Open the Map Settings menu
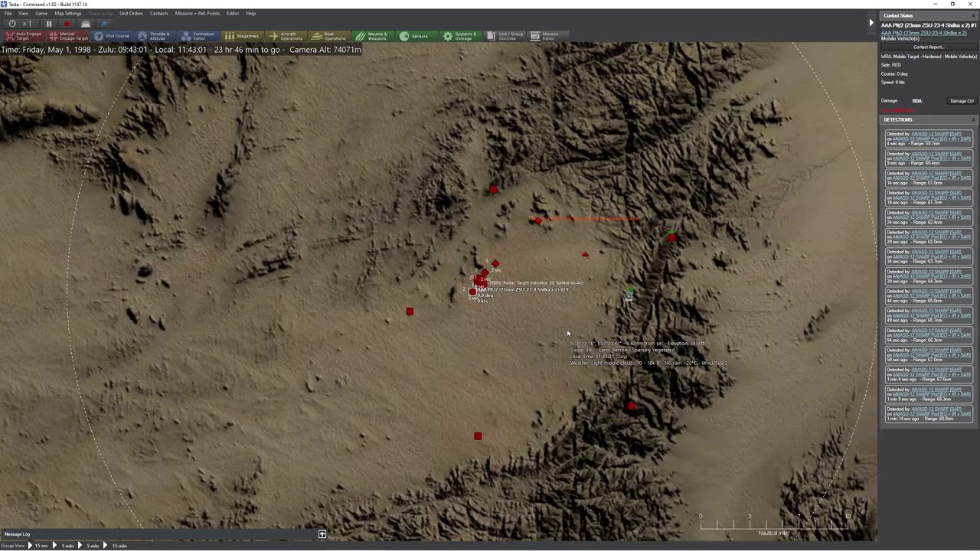The image size is (980, 551). tap(67, 13)
